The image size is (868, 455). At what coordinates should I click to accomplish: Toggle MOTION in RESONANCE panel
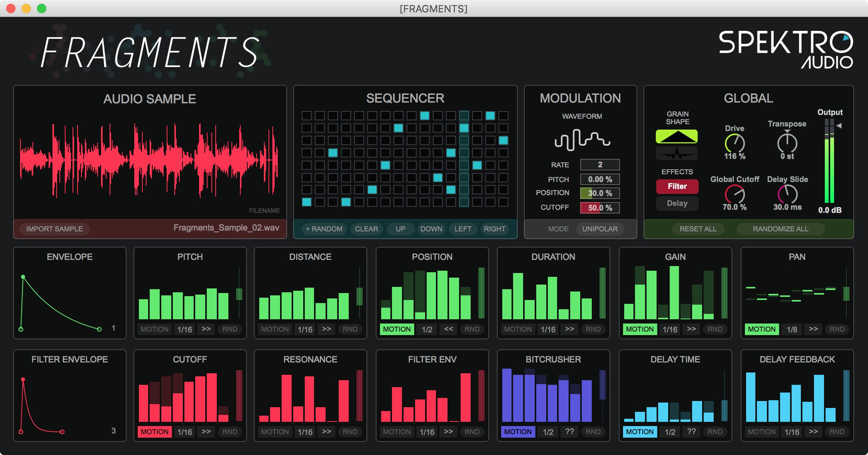275,432
